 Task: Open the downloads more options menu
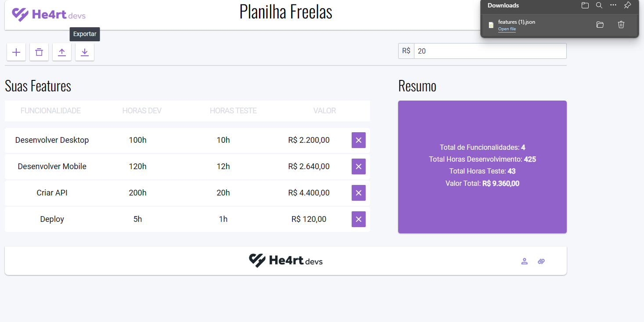613,5
